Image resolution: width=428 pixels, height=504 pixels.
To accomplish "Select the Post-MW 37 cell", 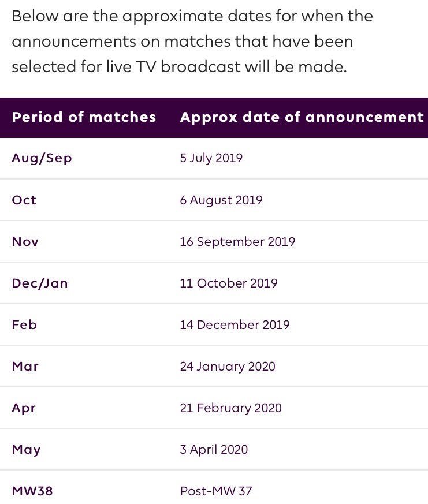I will coord(216,491).
